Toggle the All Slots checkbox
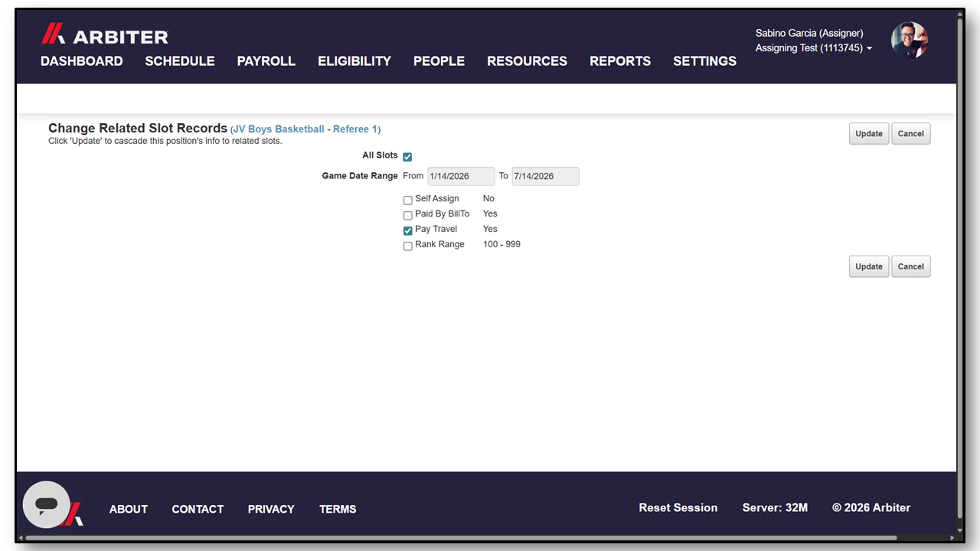Screen dimensions: 980x551 (x=407, y=157)
